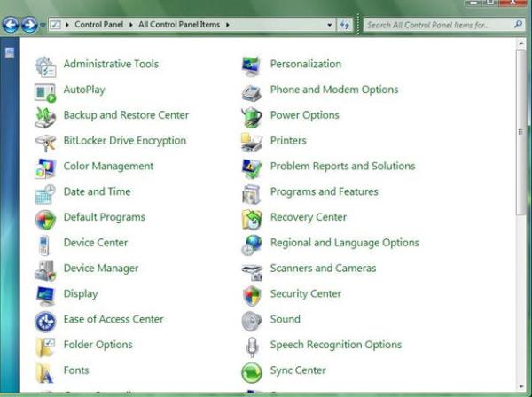Expand arrow after All Control Panel Items

pos(227,25)
